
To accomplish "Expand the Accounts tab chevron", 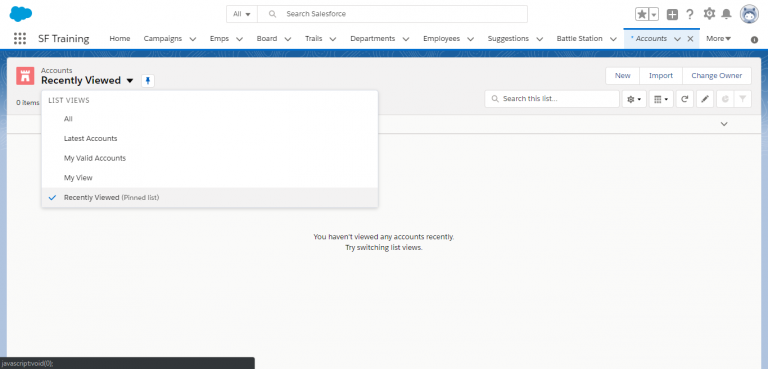I will pos(678,39).
